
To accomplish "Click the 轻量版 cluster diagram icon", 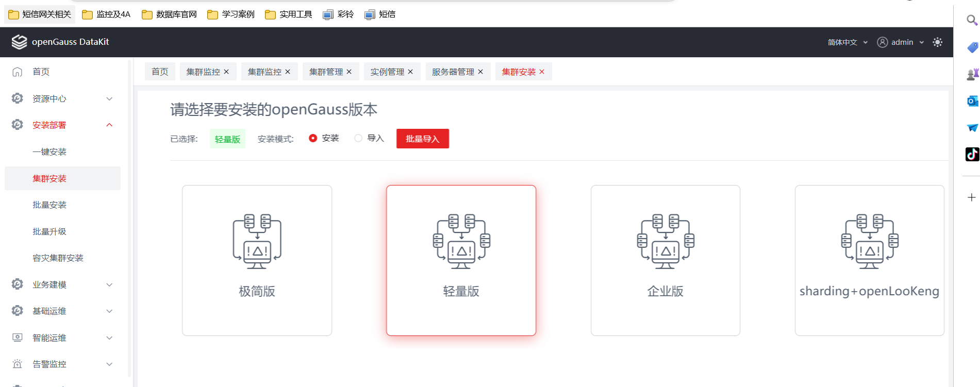I will 461,241.
